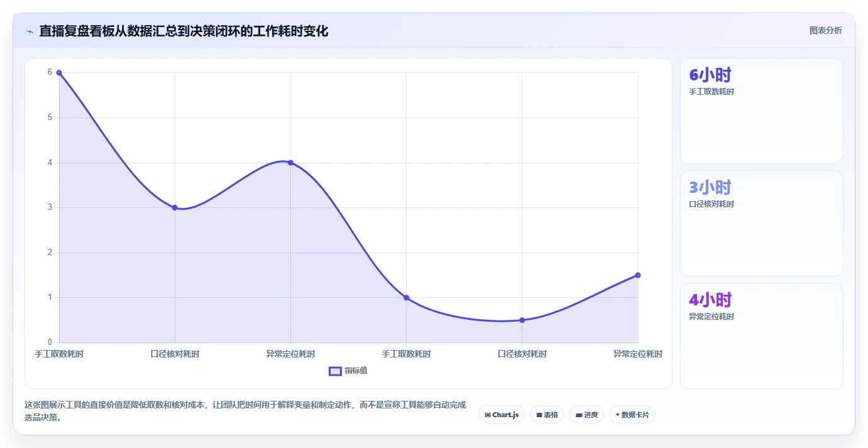Click the chart data point at value 0.5
Image resolution: width=868 pixels, height=448 pixels.
[522, 320]
